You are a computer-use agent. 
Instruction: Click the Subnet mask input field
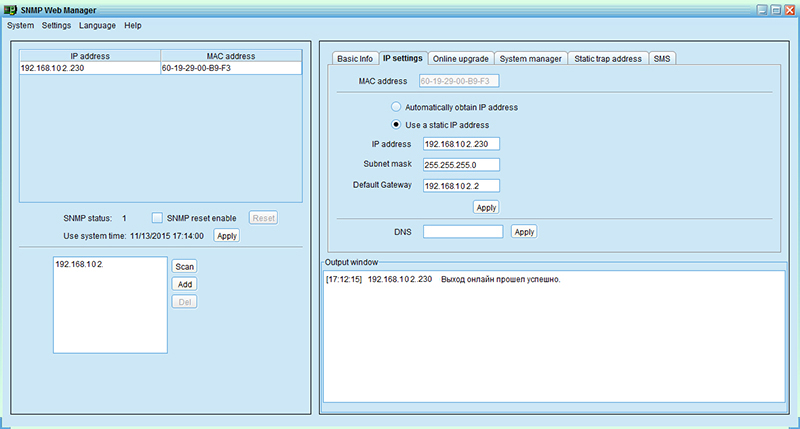pyautogui.click(x=461, y=165)
